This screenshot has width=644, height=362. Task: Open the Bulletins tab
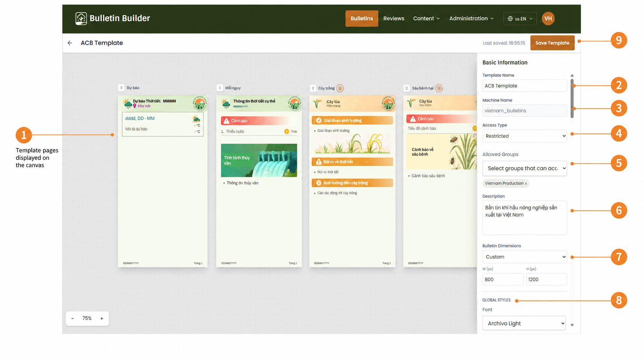pyautogui.click(x=362, y=18)
